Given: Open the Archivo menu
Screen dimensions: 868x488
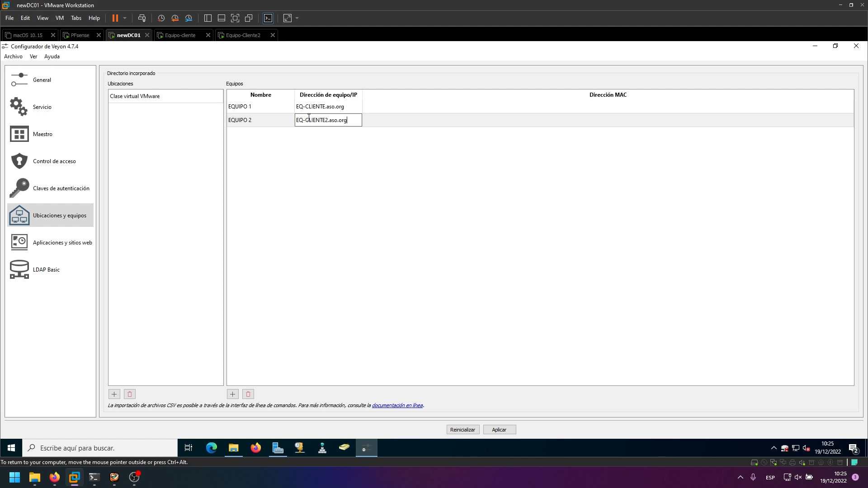Looking at the screenshot, I should click(x=13, y=56).
